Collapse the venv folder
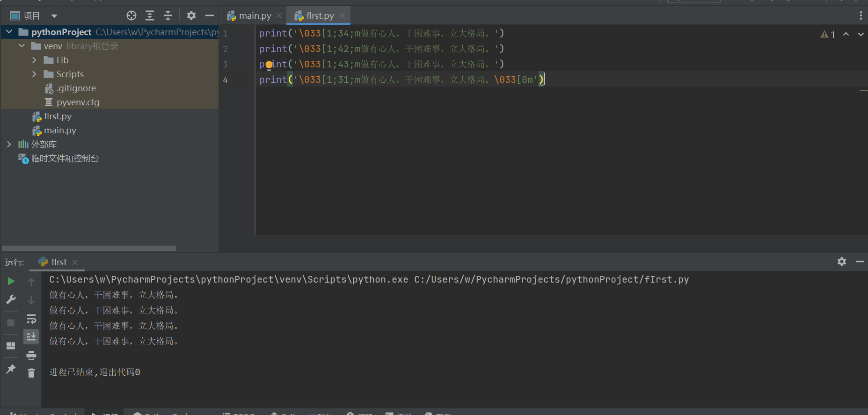 pyautogui.click(x=22, y=46)
